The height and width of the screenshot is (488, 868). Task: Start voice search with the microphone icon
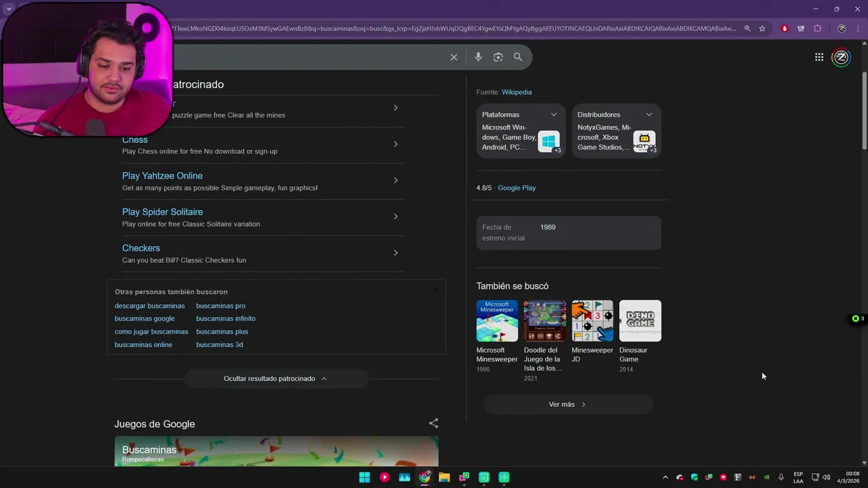[478, 57]
